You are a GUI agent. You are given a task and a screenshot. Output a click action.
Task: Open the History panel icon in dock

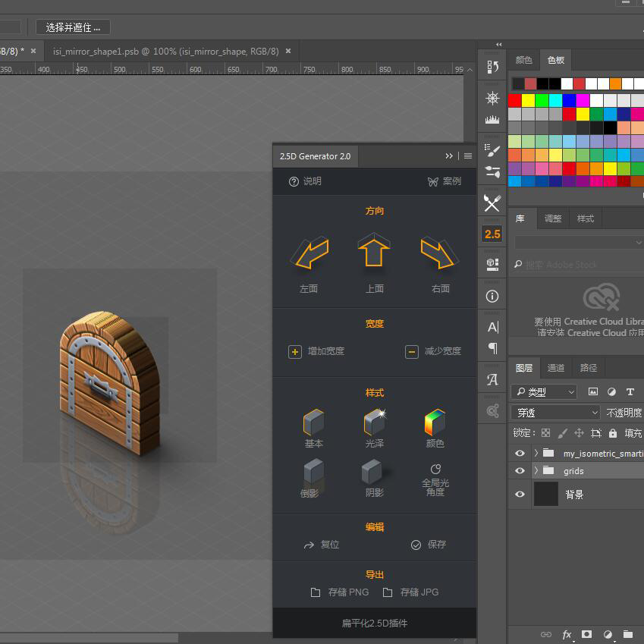492,68
